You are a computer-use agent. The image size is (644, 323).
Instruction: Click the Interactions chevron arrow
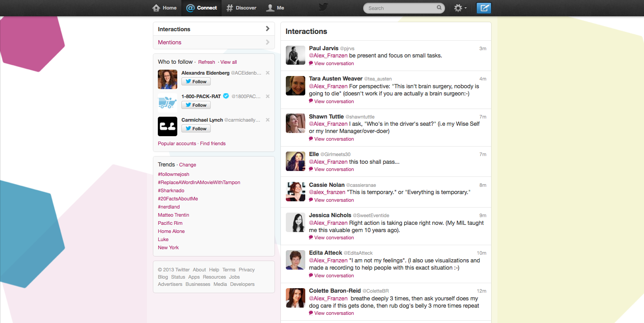tap(268, 28)
